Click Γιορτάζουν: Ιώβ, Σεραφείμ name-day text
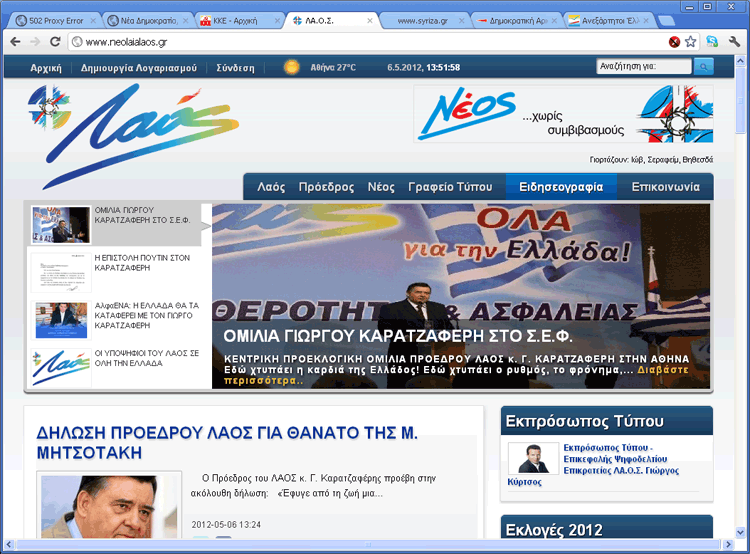This screenshot has height=554, width=750. tap(651, 160)
